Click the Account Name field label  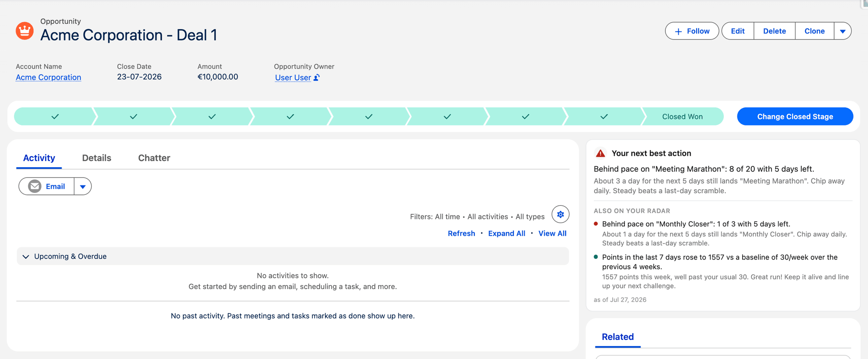[x=39, y=66]
